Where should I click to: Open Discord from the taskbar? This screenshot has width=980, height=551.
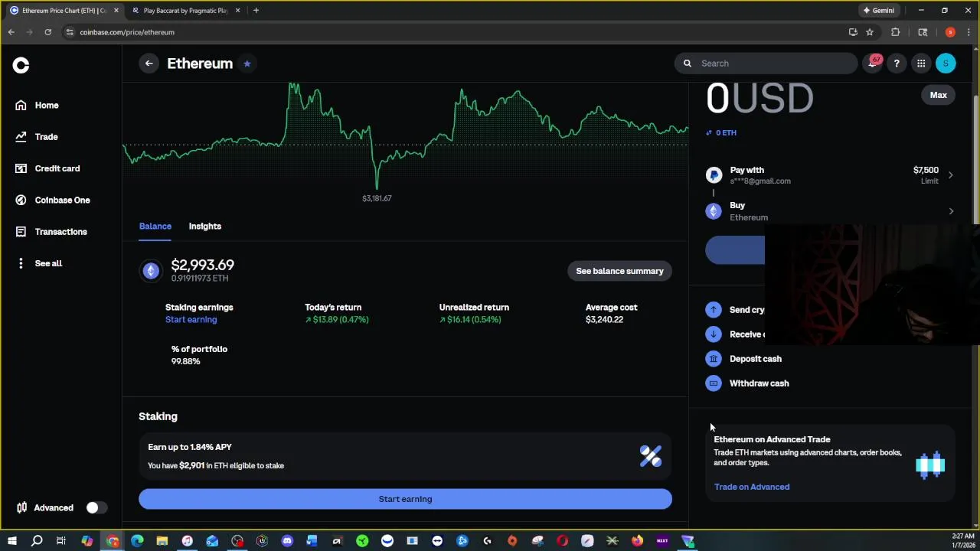coord(287,541)
